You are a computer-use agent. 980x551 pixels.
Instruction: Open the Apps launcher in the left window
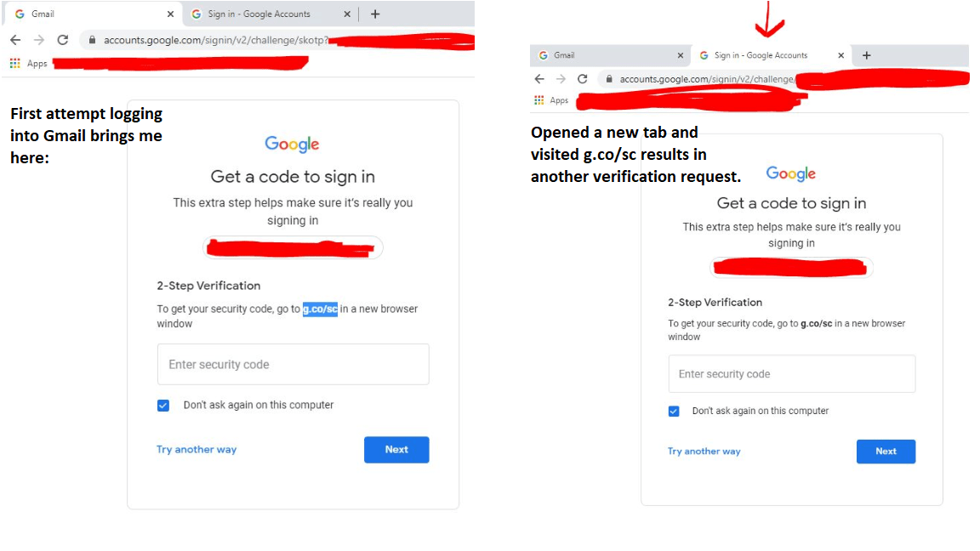[14, 63]
